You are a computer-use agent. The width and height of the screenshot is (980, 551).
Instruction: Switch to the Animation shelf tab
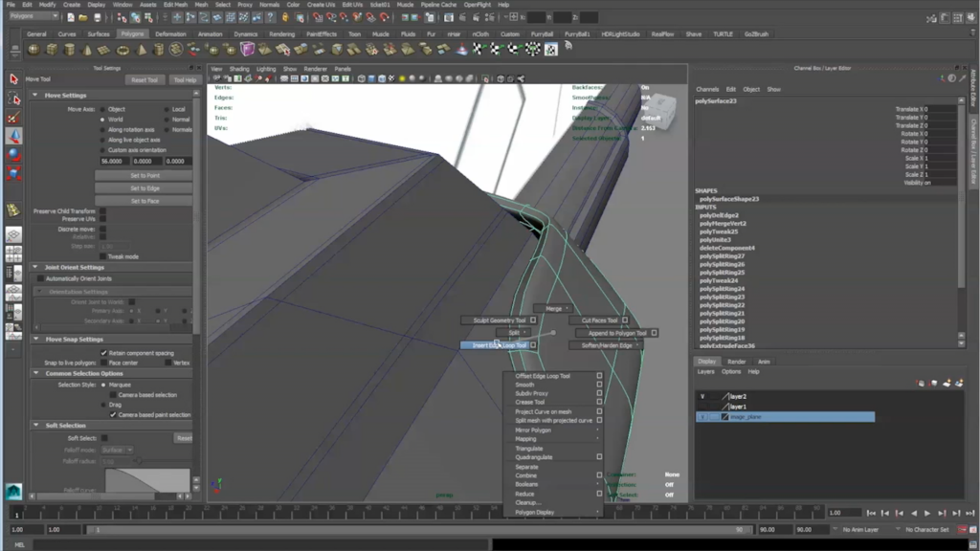click(210, 34)
